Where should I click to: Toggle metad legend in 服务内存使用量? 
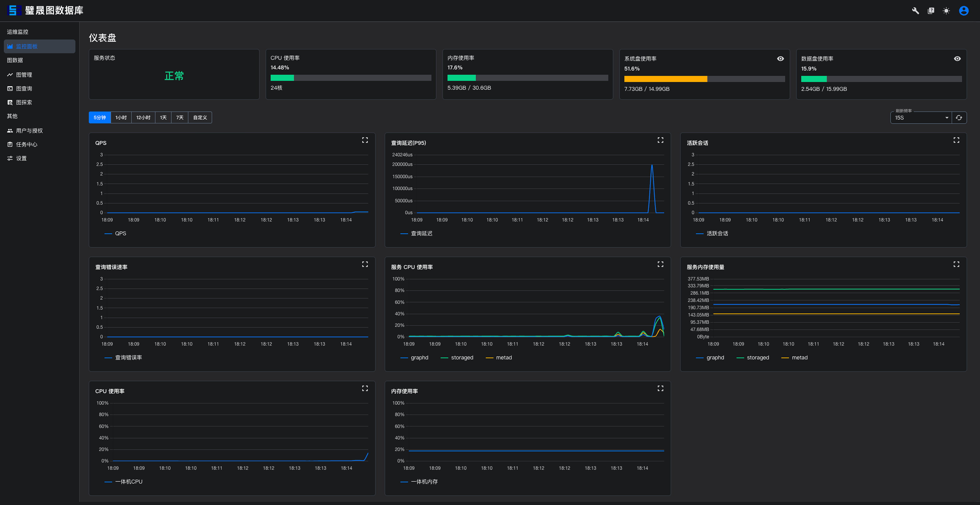(x=794, y=357)
